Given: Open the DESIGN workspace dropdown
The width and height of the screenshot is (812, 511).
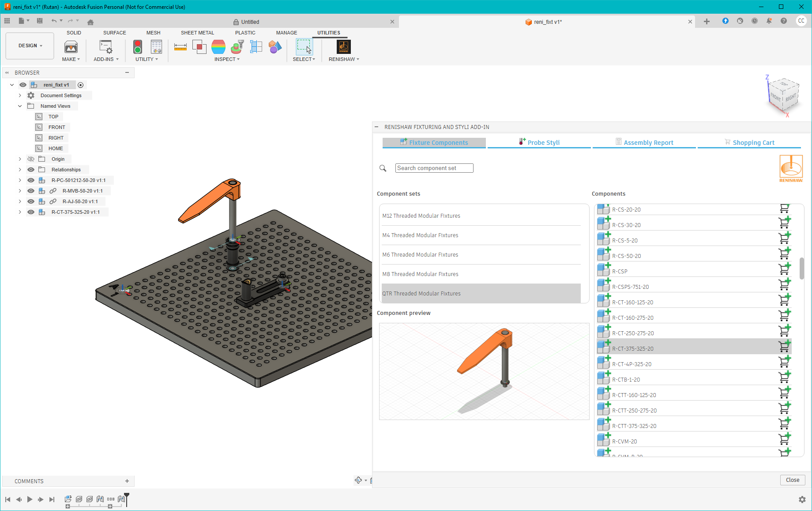Looking at the screenshot, I should (x=30, y=46).
